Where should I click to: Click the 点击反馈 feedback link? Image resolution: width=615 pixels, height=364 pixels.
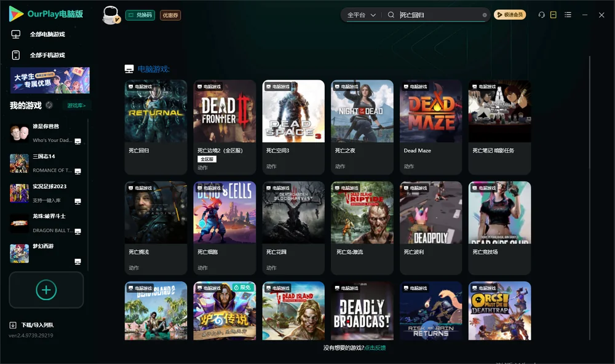tap(375, 348)
